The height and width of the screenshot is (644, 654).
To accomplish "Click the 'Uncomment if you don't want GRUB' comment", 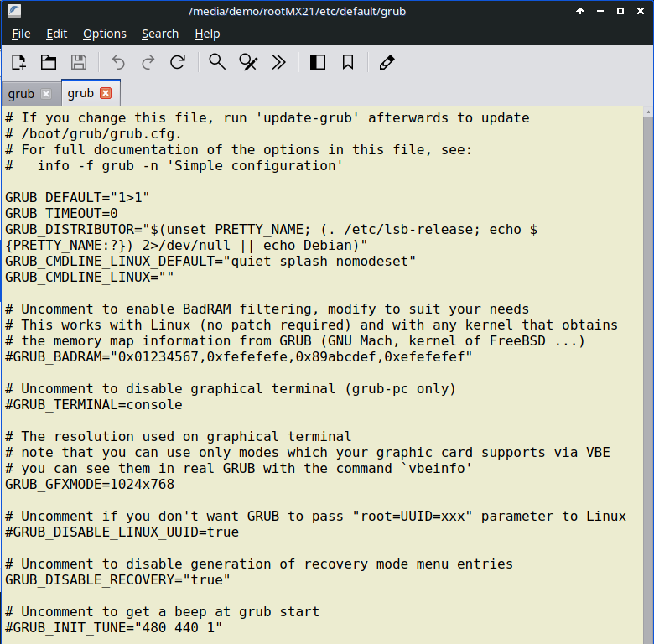I will (315, 517).
